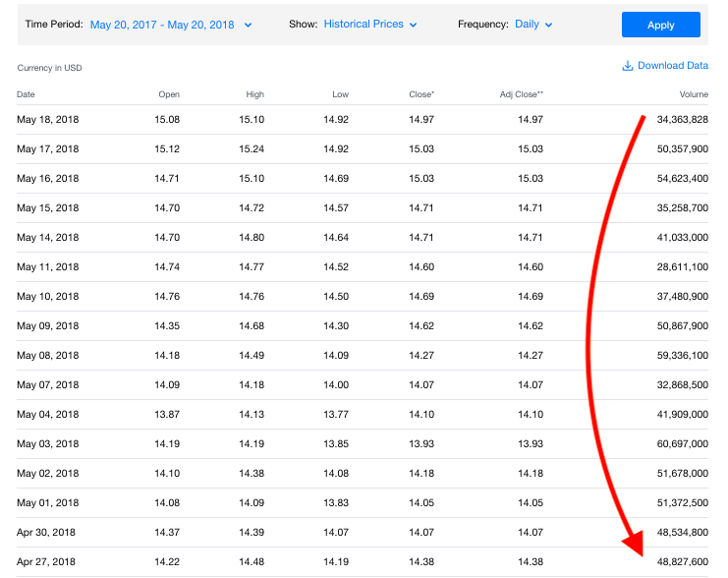
Task: Click the blue Apply button
Action: [660, 25]
